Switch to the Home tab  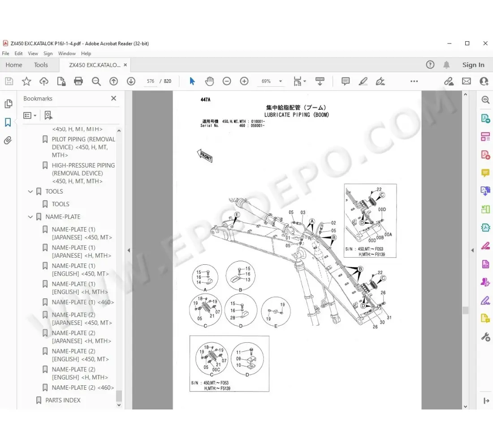tap(14, 65)
